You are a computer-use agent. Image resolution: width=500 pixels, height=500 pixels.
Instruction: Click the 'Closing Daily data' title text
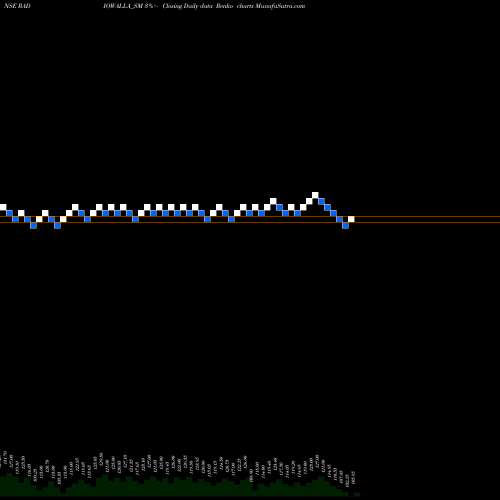(188, 6)
